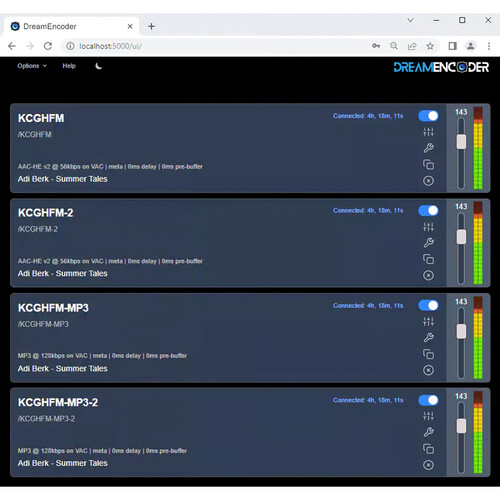Viewport: 500px width, 500px height.
Task: Open mixer settings for KCGHFM encoder
Action: point(428,132)
